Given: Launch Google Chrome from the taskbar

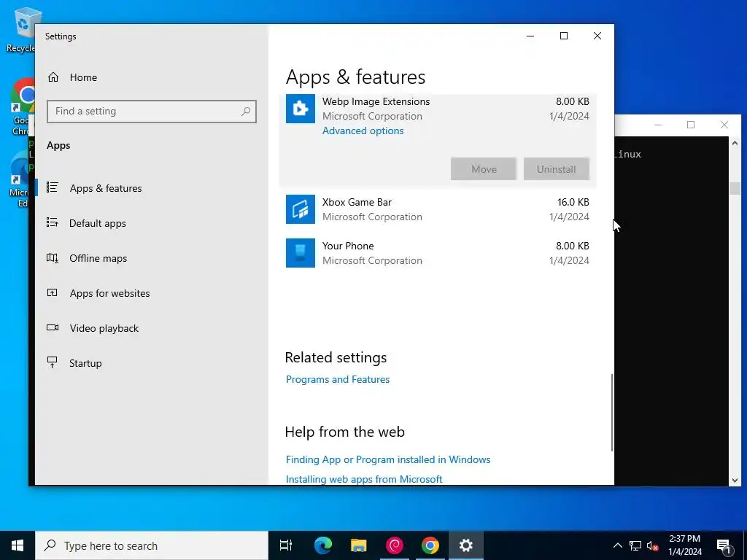Looking at the screenshot, I should [430, 545].
